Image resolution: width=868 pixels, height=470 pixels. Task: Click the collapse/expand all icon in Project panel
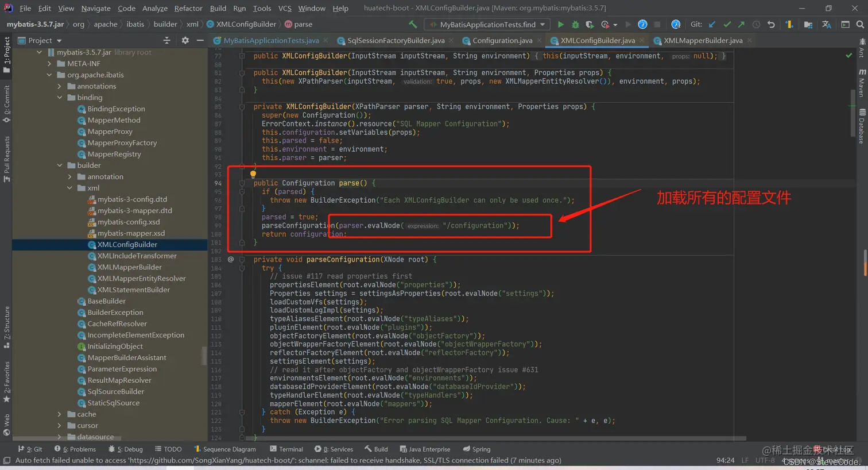pyautogui.click(x=166, y=40)
